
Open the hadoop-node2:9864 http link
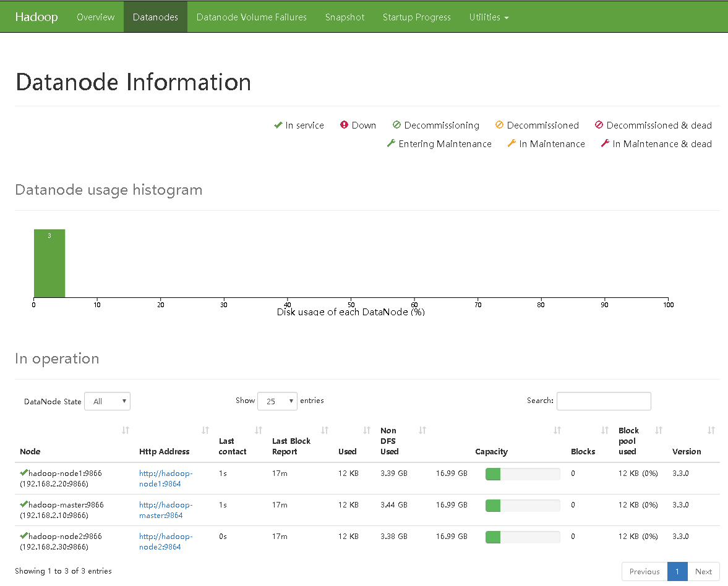166,541
